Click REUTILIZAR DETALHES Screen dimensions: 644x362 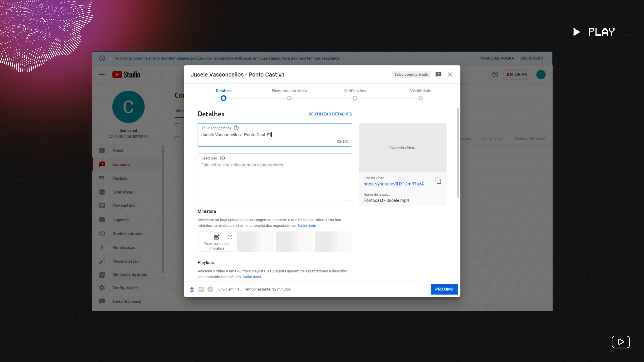click(330, 114)
